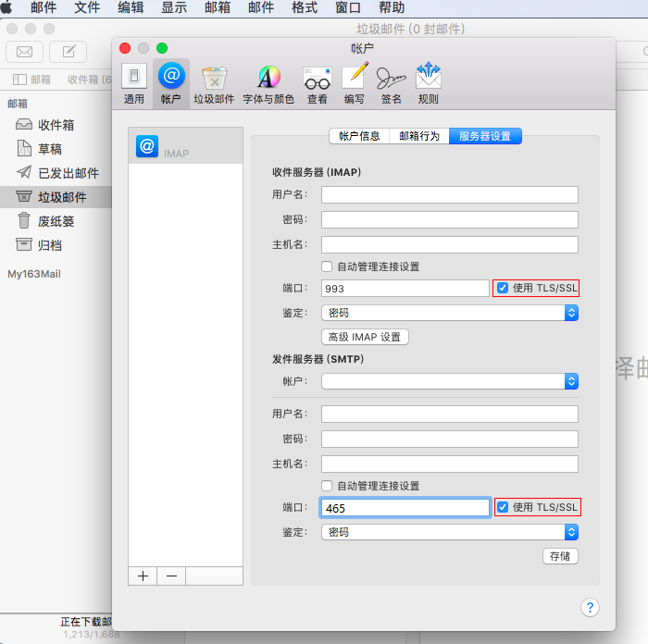648x644 pixels.
Task: Open the 编辑 menu
Action: (131, 7)
